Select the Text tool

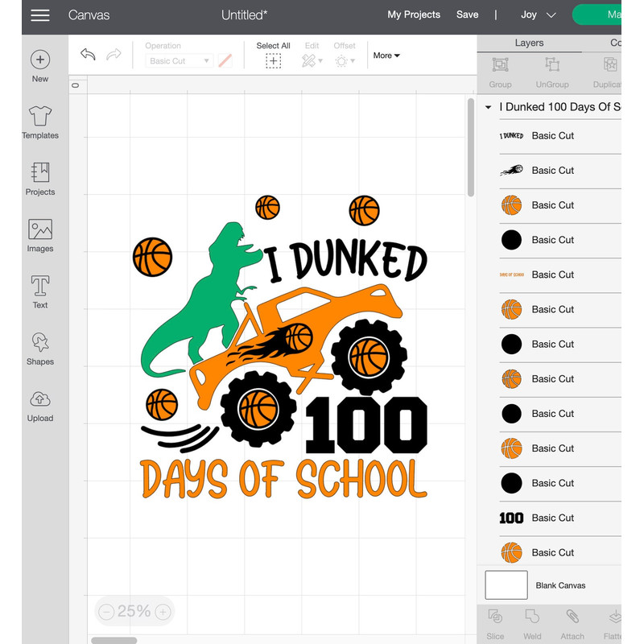pyautogui.click(x=39, y=290)
